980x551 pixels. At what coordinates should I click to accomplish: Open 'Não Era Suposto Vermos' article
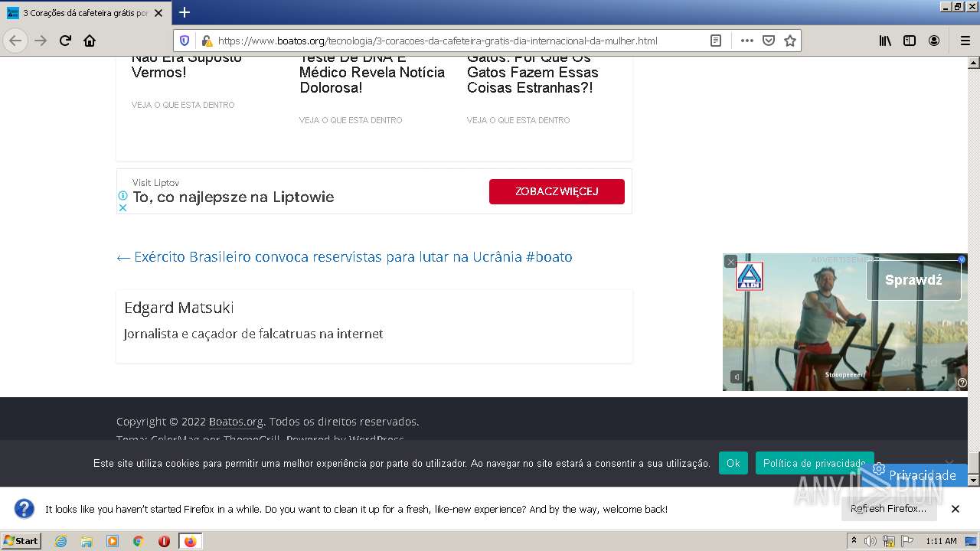186,65
